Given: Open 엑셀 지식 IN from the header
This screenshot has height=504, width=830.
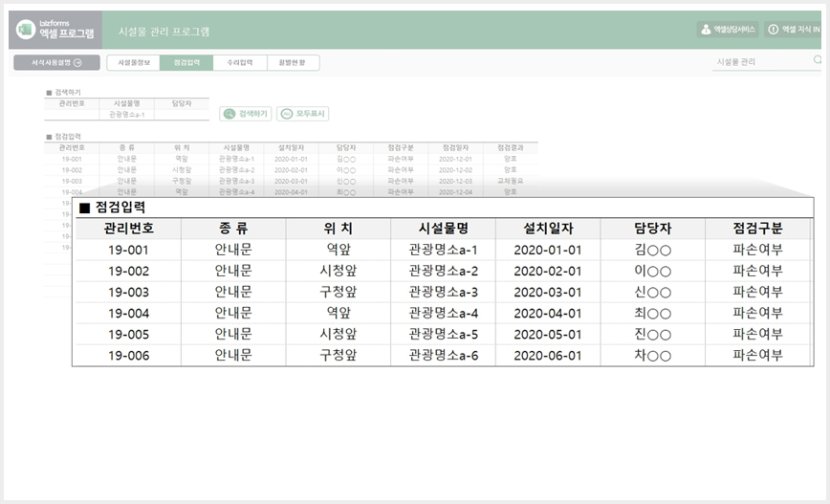Looking at the screenshot, I should pyautogui.click(x=793, y=30).
